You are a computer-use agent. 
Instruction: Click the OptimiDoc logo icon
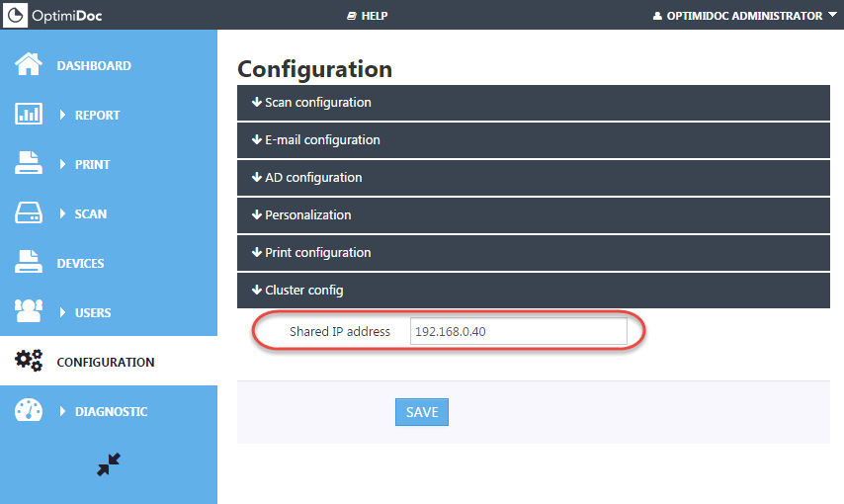(x=16, y=15)
